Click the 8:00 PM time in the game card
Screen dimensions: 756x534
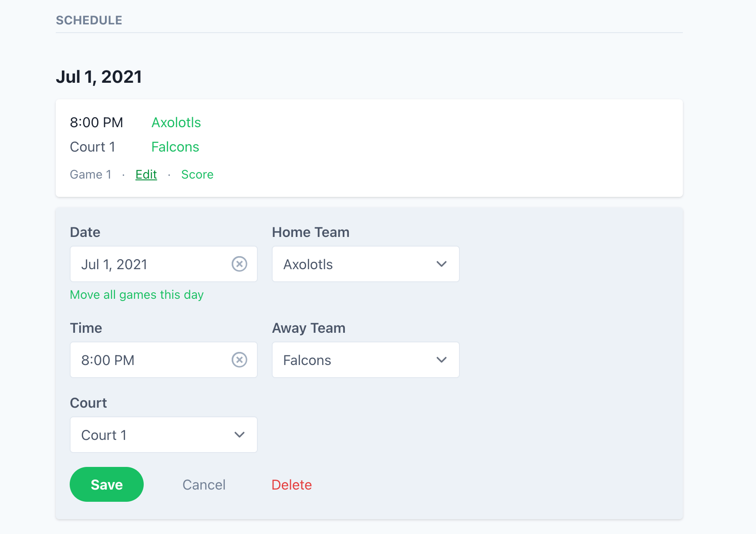(x=96, y=122)
